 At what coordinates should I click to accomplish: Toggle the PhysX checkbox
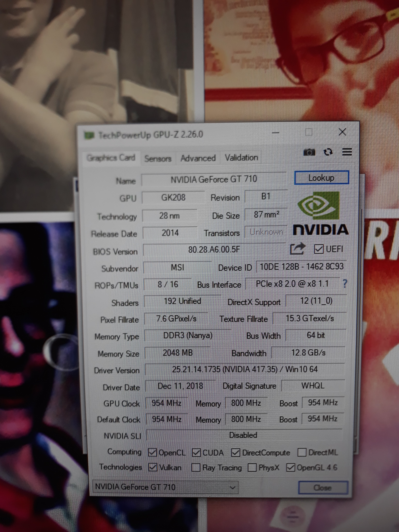[252, 468]
